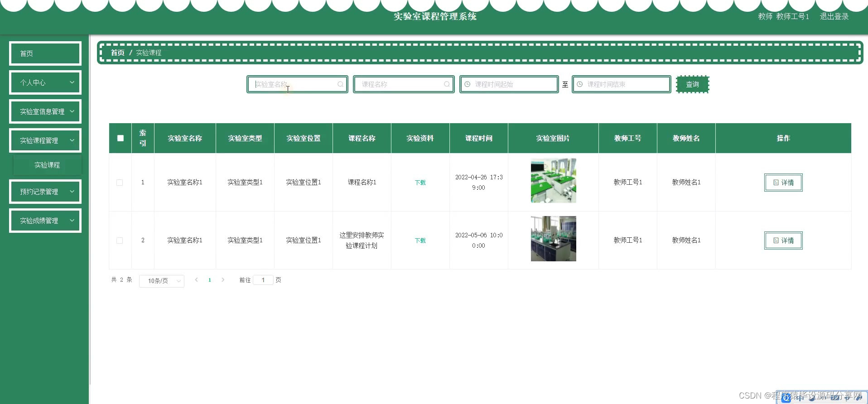Go to previous page arrow
Screen dimensions: 868x404
[x=196, y=280]
